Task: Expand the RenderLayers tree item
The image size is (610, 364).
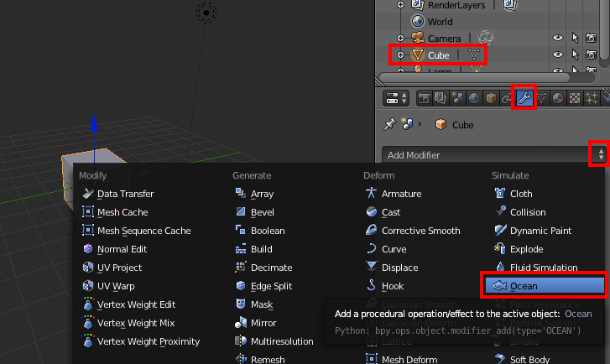Action: 400,5
